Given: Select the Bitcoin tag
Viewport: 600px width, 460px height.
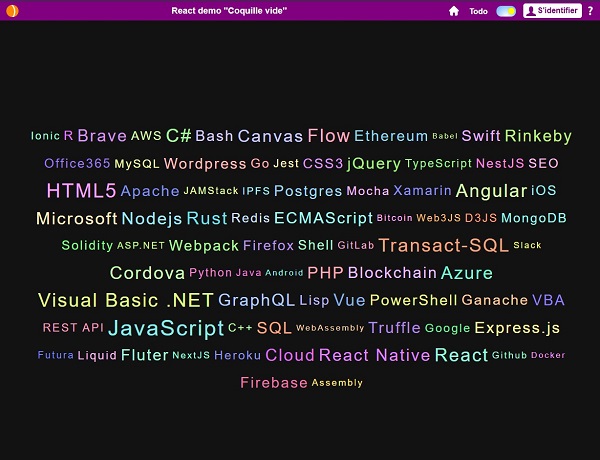Looking at the screenshot, I should pos(394,218).
